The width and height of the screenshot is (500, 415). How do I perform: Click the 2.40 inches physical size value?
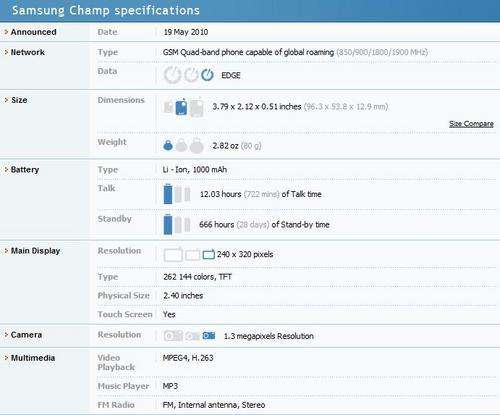183,295
